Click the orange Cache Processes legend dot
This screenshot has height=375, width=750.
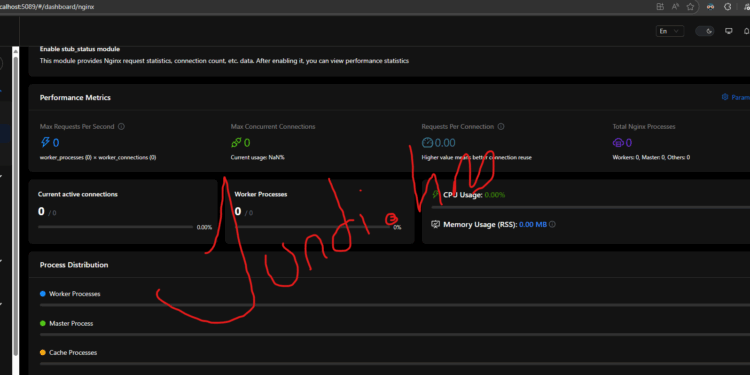click(x=43, y=353)
